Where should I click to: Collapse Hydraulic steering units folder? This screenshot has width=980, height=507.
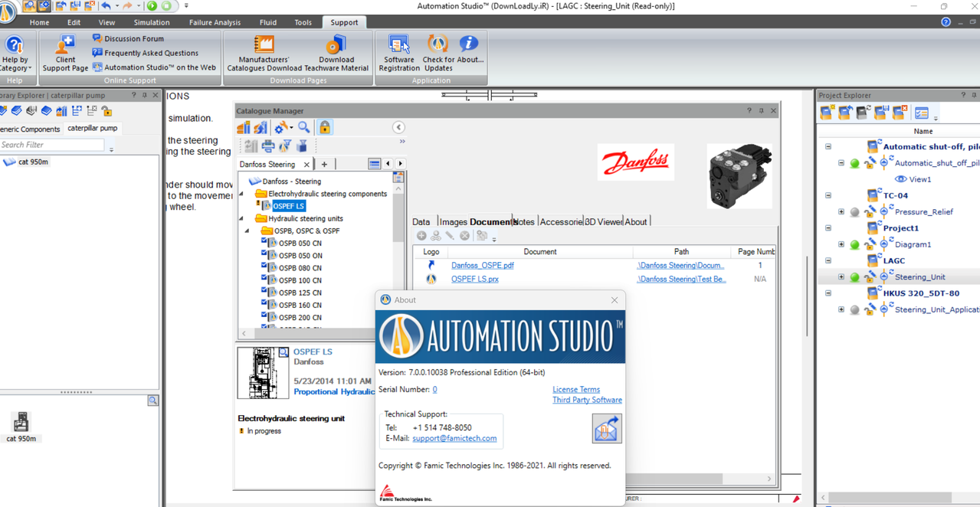coord(242,218)
